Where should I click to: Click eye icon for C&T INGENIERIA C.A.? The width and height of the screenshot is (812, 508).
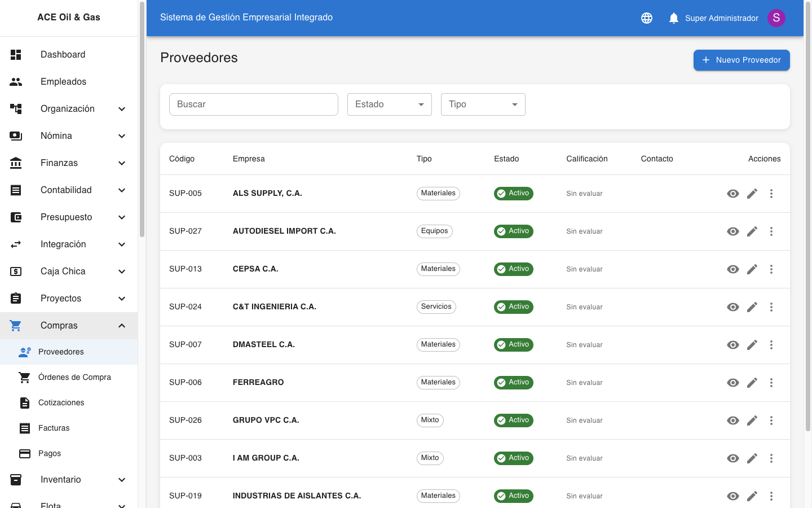pyautogui.click(x=733, y=307)
